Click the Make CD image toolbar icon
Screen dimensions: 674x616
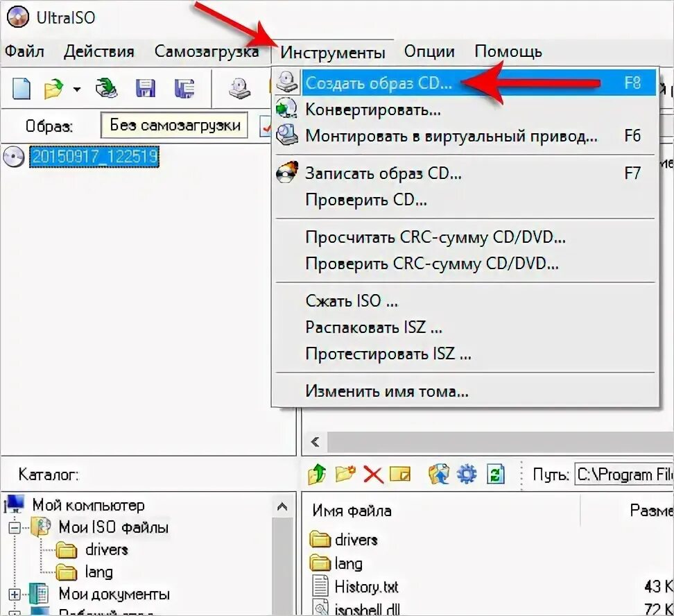pyautogui.click(x=239, y=89)
